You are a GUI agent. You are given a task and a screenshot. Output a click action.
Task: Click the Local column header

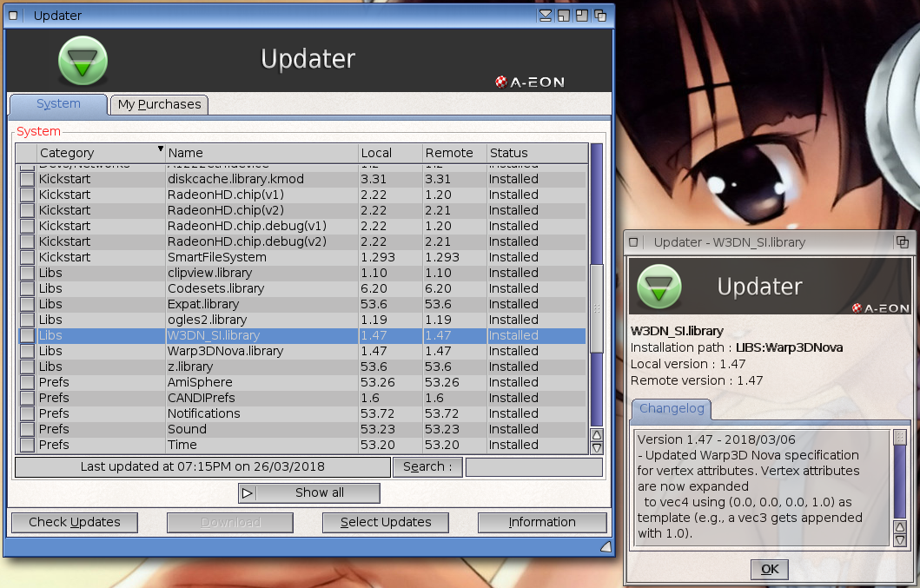(x=390, y=153)
